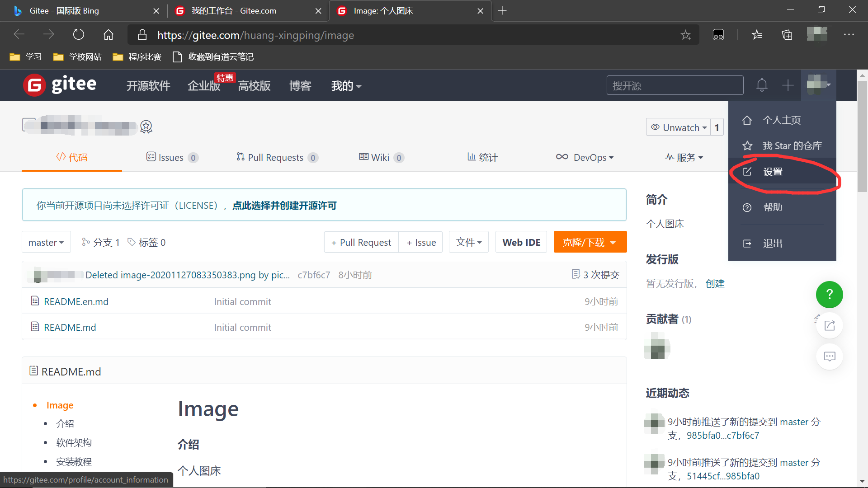868x488 pixels.
Task: Switch to 我的工作台 - Gitee.com browser tab
Action: [x=249, y=10]
